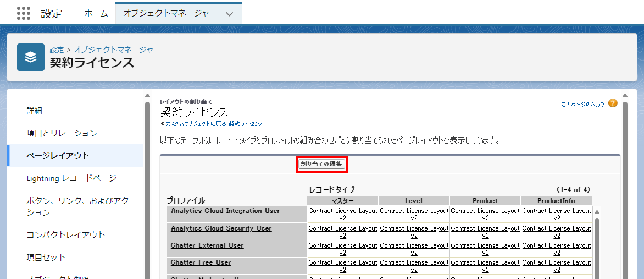Select Lightning レコードページ in sidebar
Viewport: 644px width, 279px height.
tap(71, 178)
